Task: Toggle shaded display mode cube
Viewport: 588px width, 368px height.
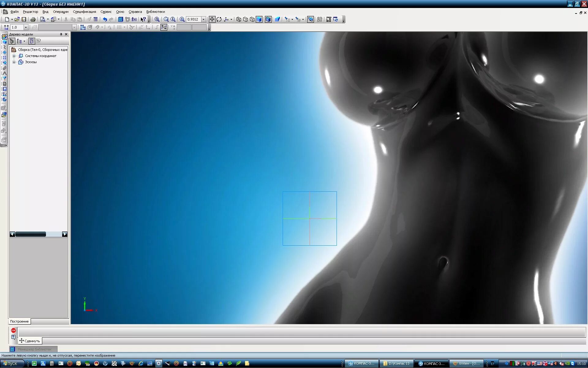Action: (259, 19)
